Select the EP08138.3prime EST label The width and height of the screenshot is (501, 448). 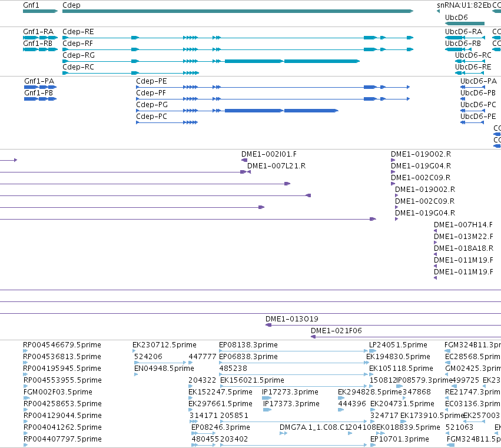click(x=248, y=345)
